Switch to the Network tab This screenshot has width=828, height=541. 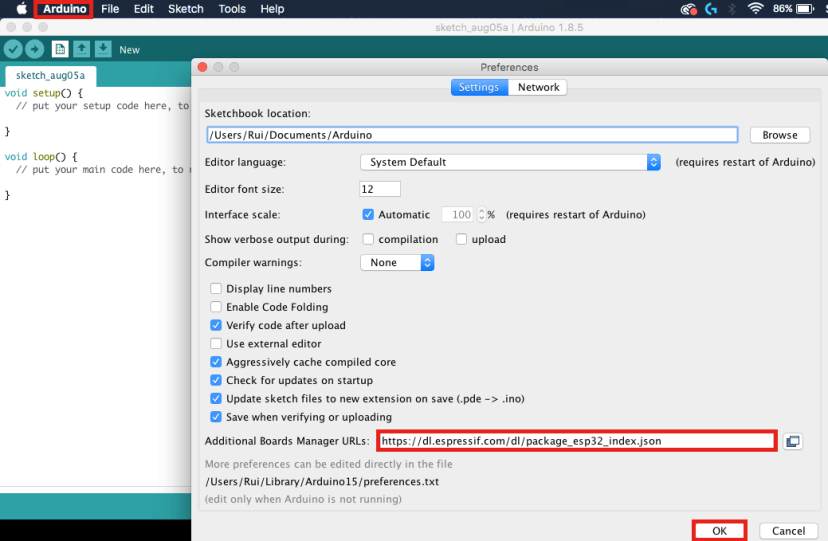(538, 87)
